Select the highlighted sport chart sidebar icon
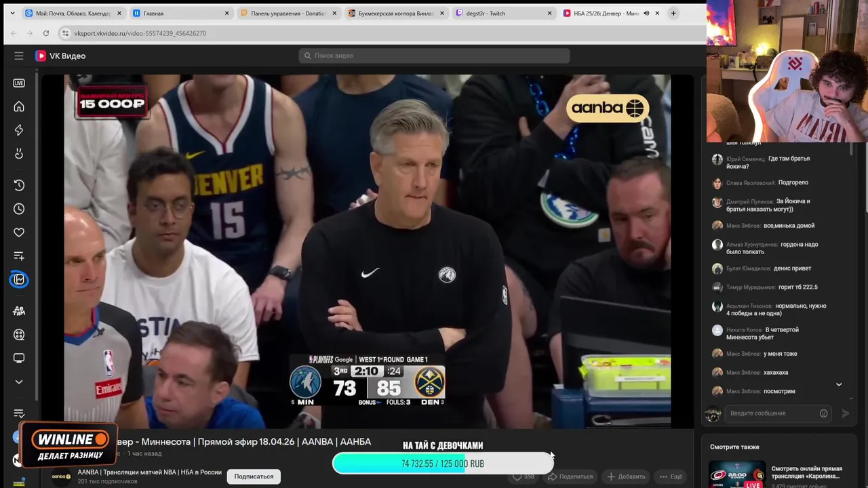Screen dimensions: 868x488 pyautogui.click(x=19, y=279)
